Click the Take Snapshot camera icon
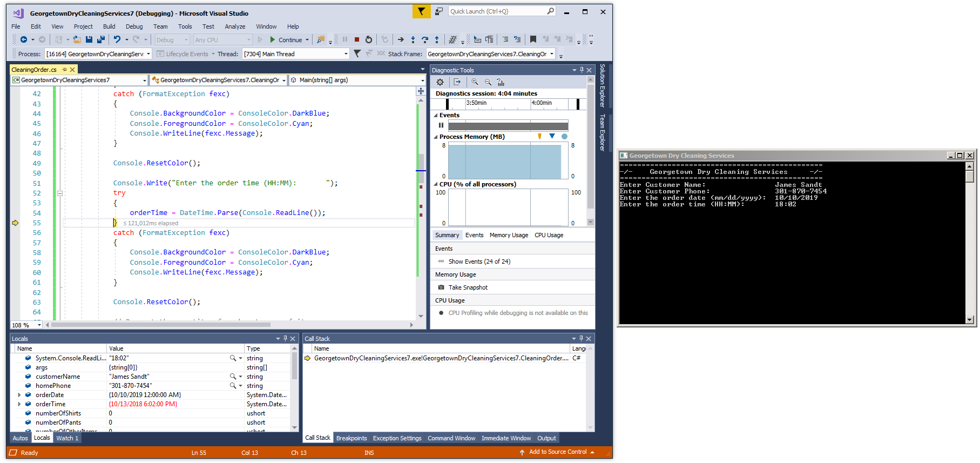 point(441,287)
